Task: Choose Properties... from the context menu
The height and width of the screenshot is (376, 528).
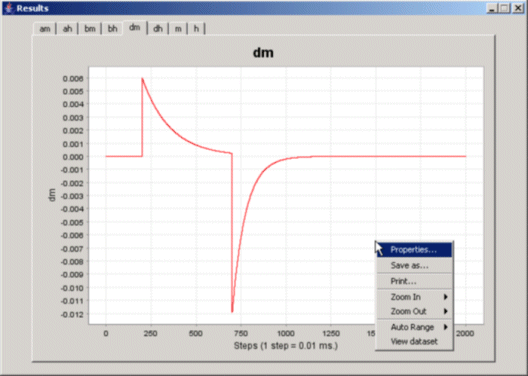Action: pos(414,250)
